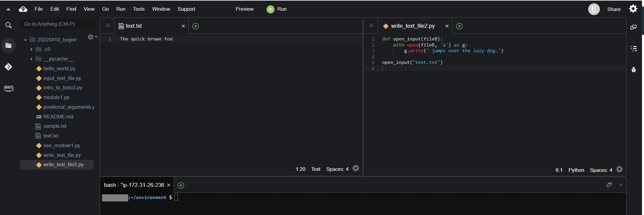This screenshot has height=215, width=644.
Task: Open the Debugger bug icon
Action: pos(633,69)
